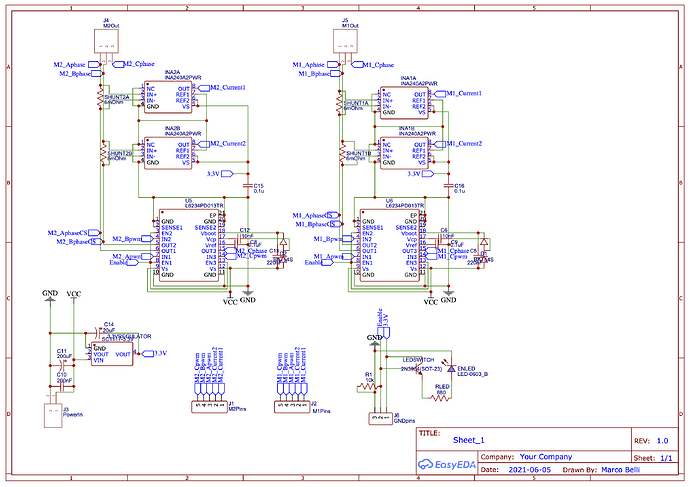Click 3.3V net flag at regulator VOUT
This screenshot has height=487, width=690.
[154, 353]
